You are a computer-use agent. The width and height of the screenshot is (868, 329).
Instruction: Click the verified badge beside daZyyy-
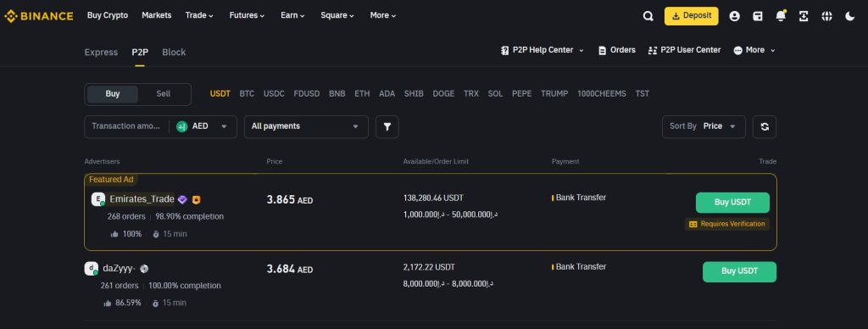click(x=144, y=269)
